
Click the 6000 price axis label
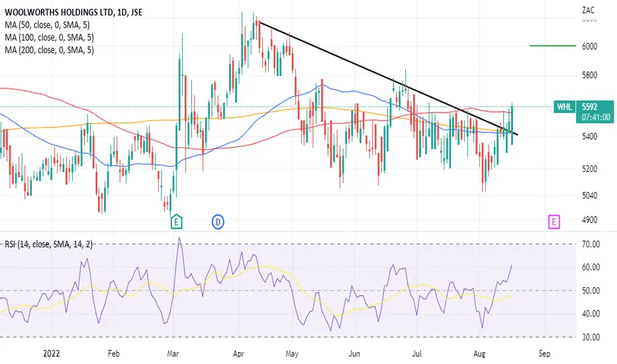click(x=589, y=46)
